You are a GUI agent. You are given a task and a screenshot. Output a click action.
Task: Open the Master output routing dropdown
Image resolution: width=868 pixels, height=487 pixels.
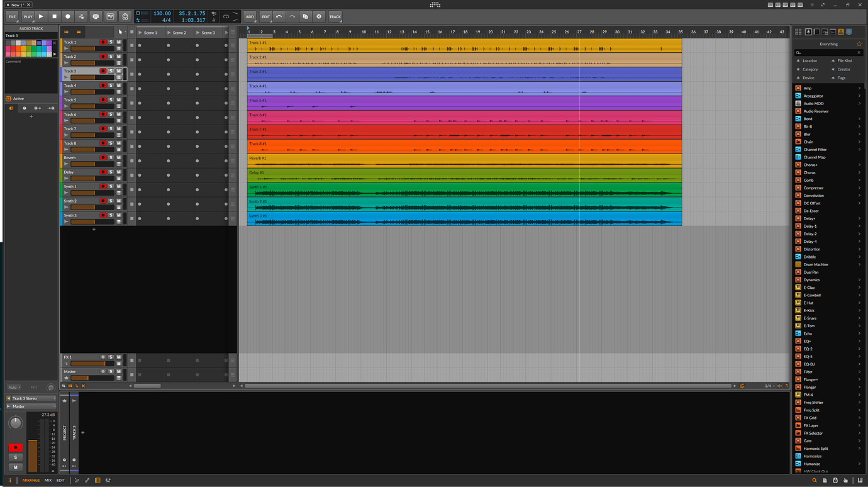pos(31,406)
